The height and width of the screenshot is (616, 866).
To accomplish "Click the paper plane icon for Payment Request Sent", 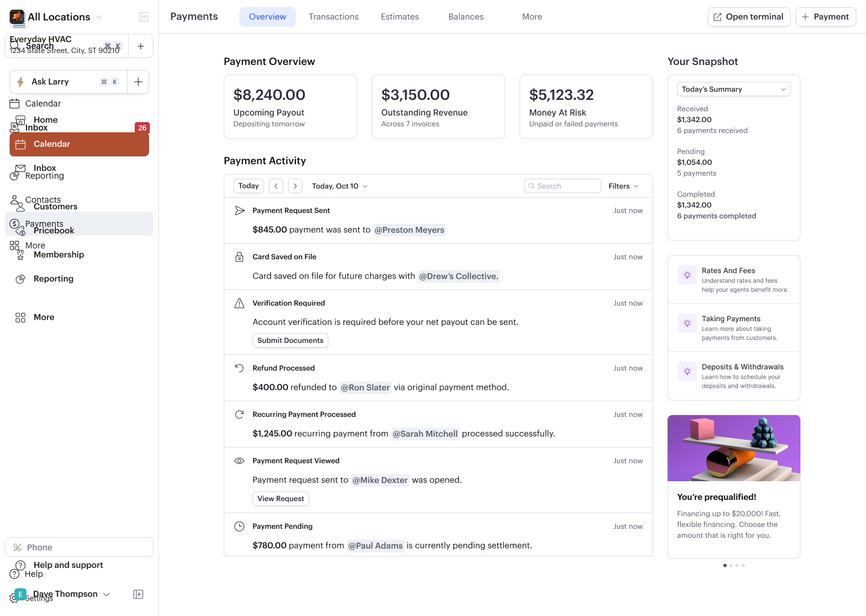I will 239,211.
